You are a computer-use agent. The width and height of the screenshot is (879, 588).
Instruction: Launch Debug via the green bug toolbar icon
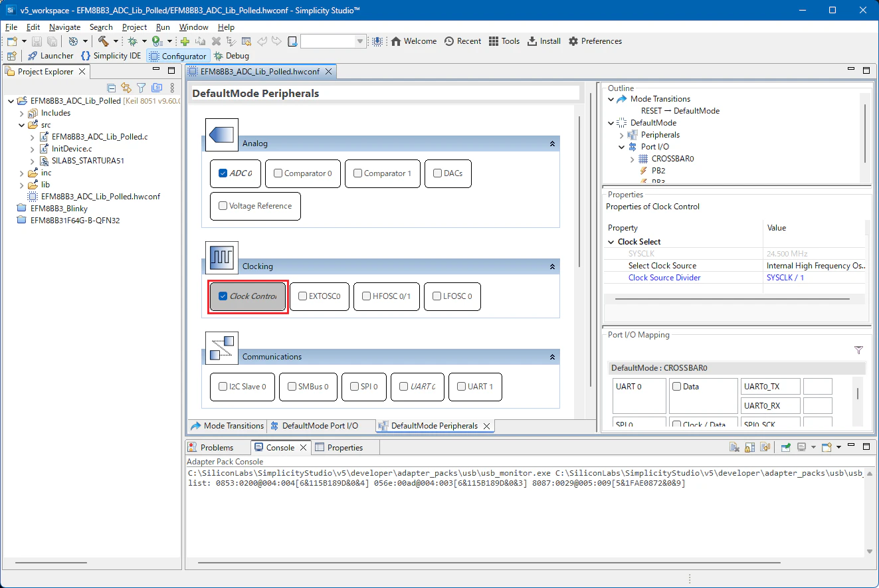(132, 41)
